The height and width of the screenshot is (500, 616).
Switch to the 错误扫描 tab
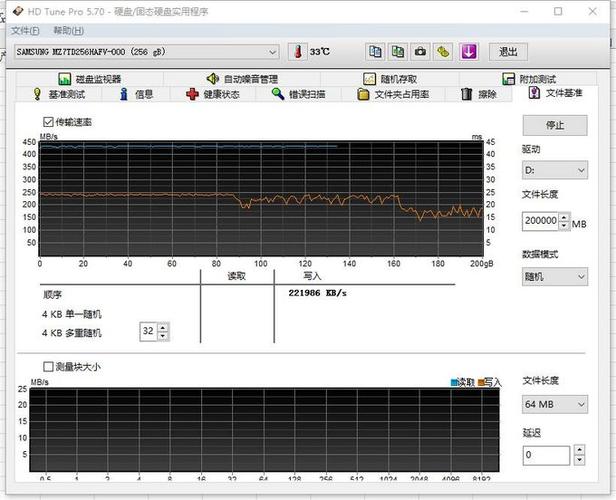[299, 94]
